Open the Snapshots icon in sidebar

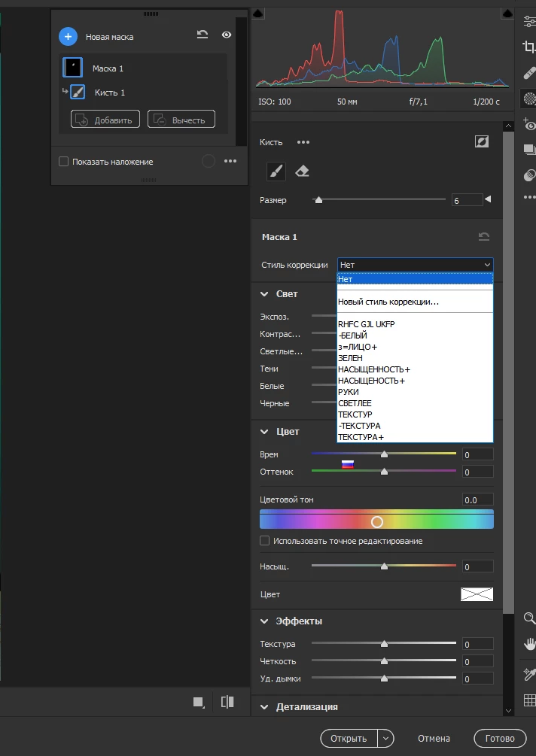[529, 150]
